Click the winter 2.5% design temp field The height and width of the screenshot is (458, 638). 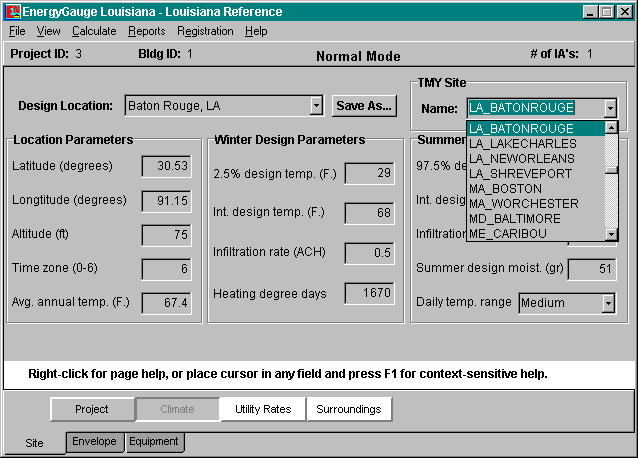[369, 173]
